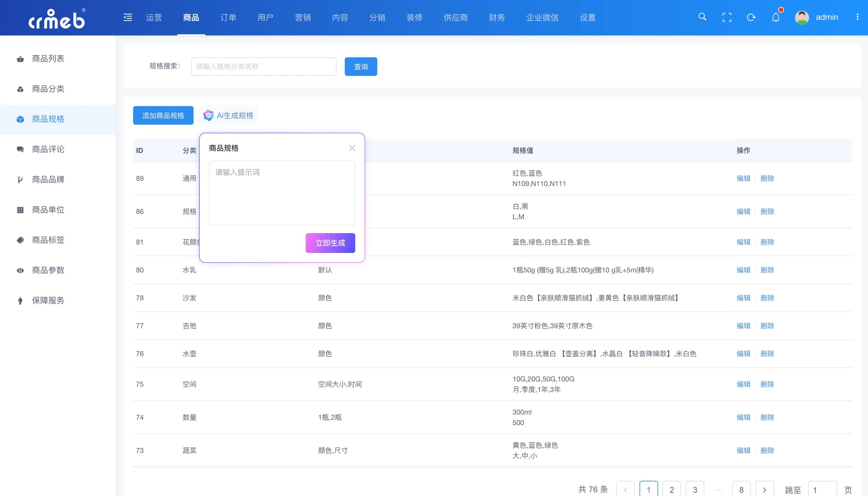Open the 企业微信 top menu
Image resolution: width=868 pixels, height=496 pixels.
click(x=542, y=17)
